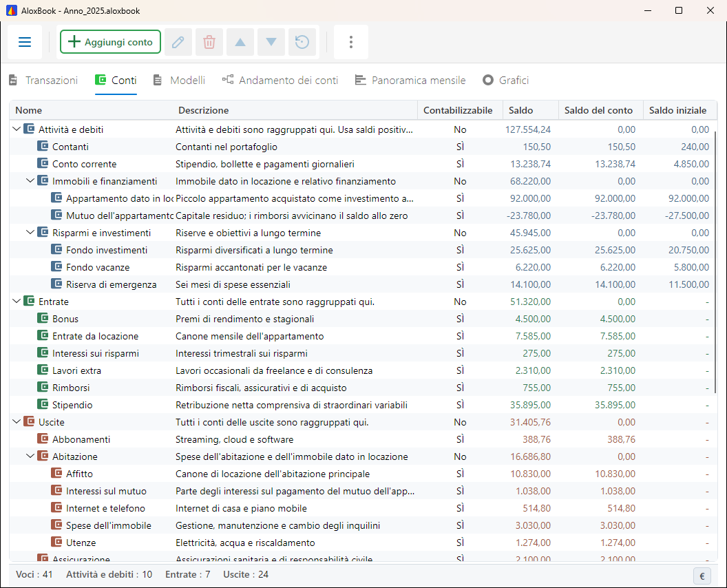The height and width of the screenshot is (588, 727).
Task: Sort by Saldo del conto column header
Action: (x=601, y=110)
